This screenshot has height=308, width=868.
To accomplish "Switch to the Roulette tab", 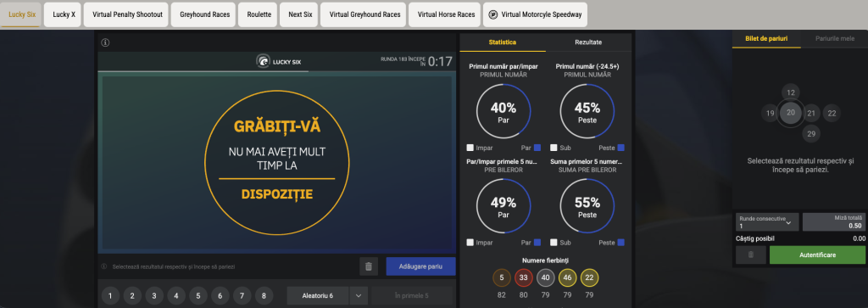I will click(258, 14).
